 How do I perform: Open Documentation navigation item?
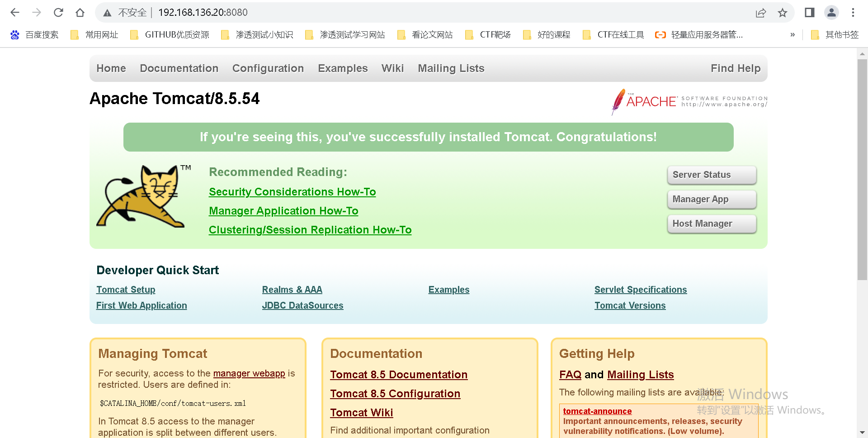tap(179, 68)
